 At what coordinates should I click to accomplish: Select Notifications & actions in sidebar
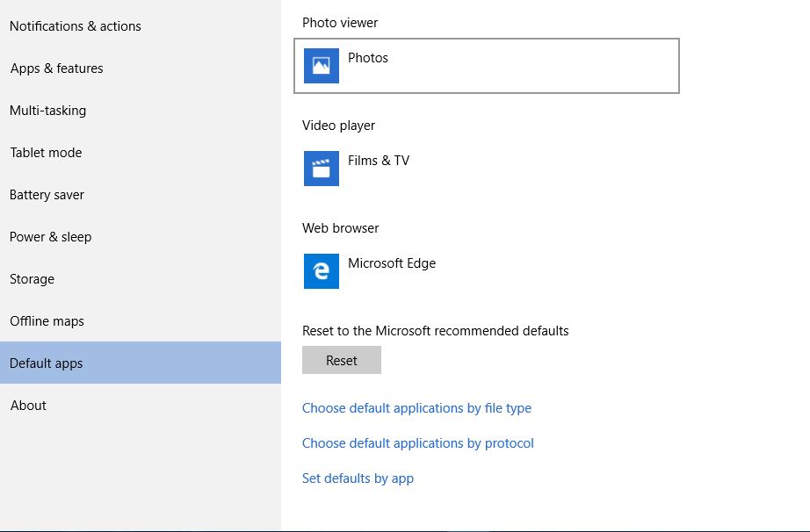[x=75, y=26]
